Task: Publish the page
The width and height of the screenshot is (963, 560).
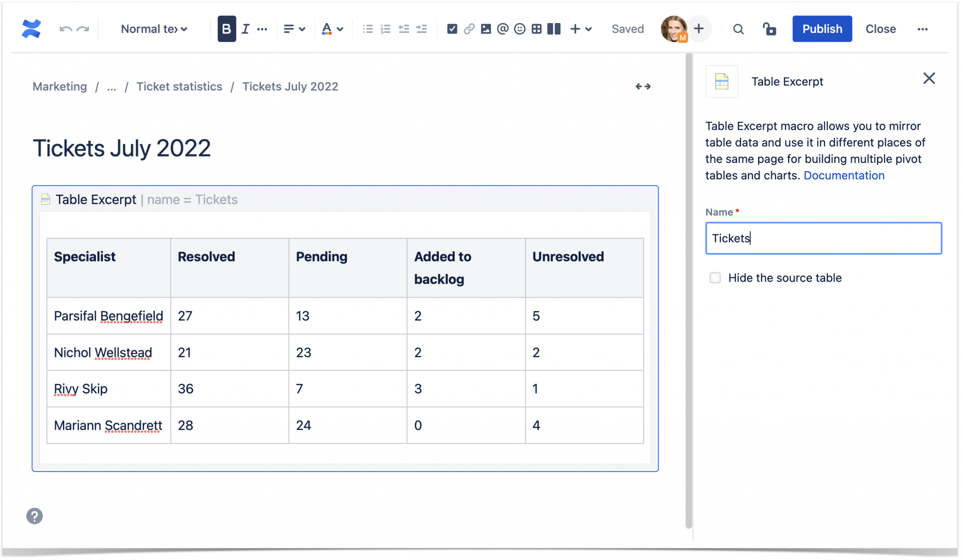Action: click(x=821, y=29)
